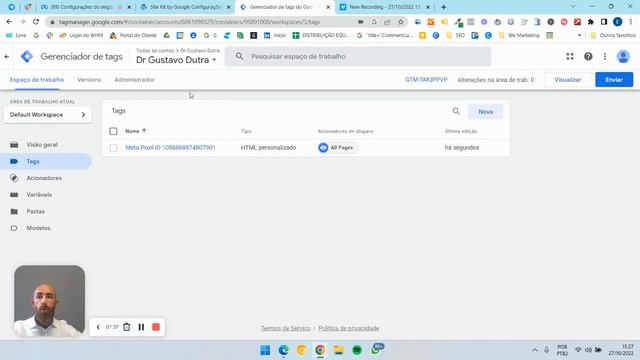Viewport: 640px width, 360px height.
Task: Open Chrome from the taskbar
Action: [x=320, y=350]
